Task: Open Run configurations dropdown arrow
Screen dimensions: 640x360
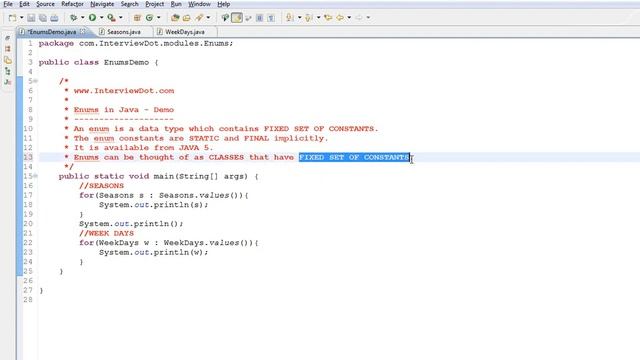Action: pos(101,18)
